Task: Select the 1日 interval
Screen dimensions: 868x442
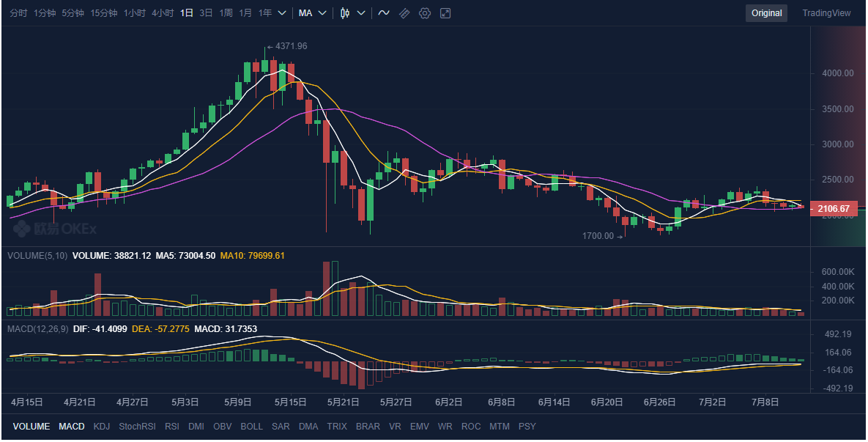Action: click(x=187, y=13)
